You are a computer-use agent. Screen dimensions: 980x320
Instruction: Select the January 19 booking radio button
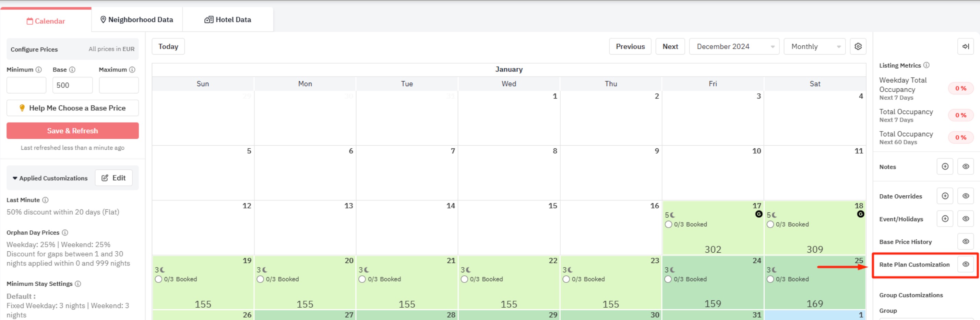point(158,279)
